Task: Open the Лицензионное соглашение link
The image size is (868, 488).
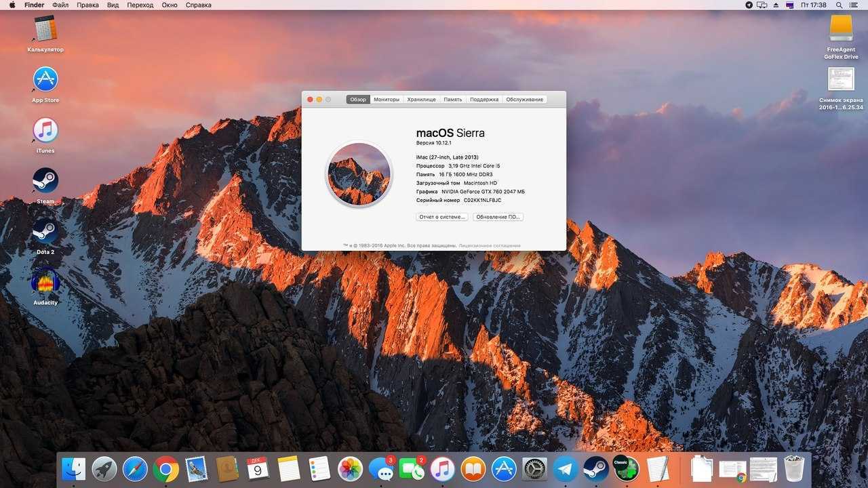Action: pyautogui.click(x=490, y=245)
